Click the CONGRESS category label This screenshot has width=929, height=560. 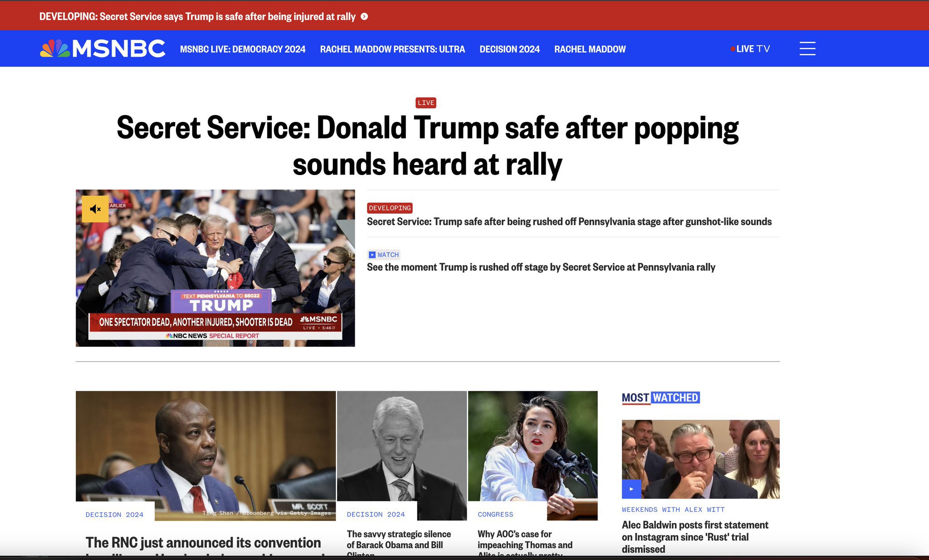pos(495,514)
